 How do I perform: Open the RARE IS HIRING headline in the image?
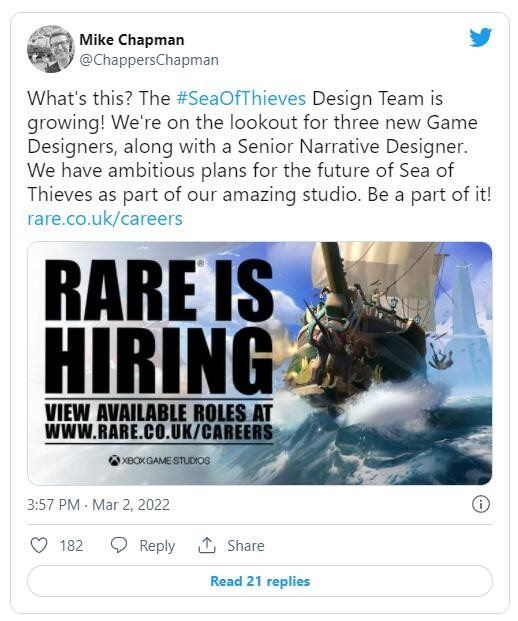pos(159,326)
